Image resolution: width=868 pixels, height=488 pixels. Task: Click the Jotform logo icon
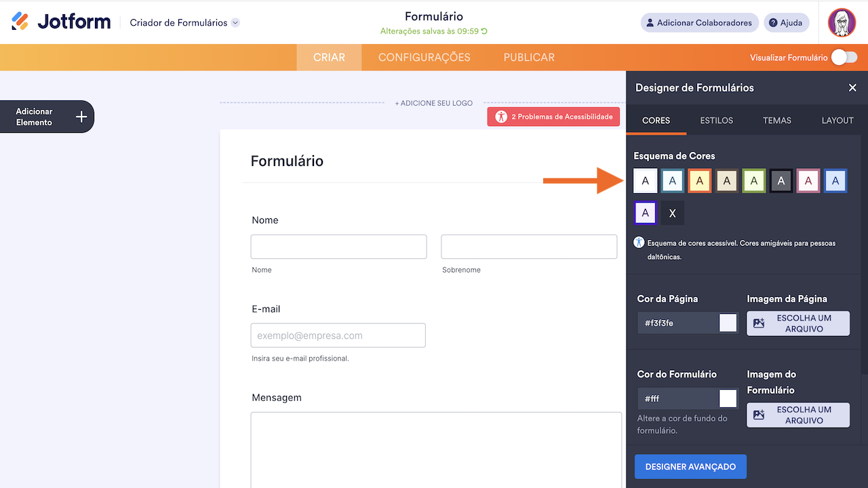tap(20, 22)
